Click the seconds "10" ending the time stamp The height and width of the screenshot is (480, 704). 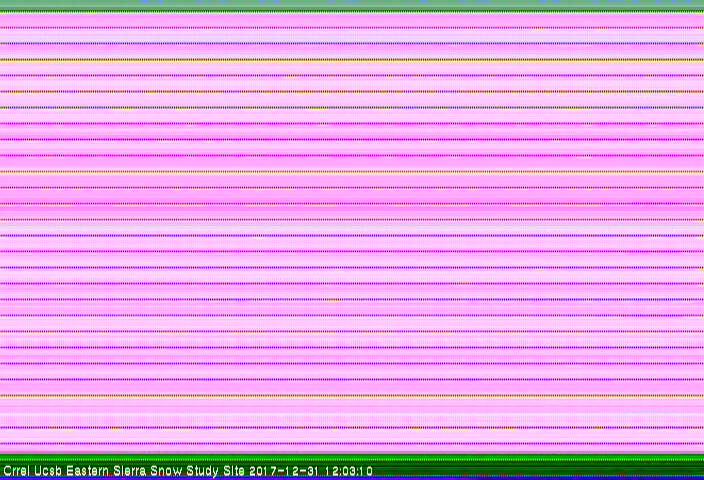click(x=366, y=470)
